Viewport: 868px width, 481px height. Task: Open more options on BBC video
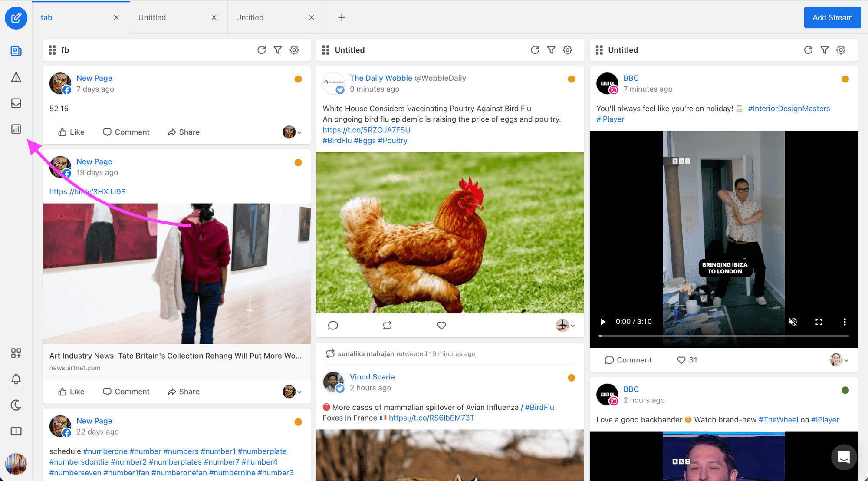pyautogui.click(x=845, y=322)
